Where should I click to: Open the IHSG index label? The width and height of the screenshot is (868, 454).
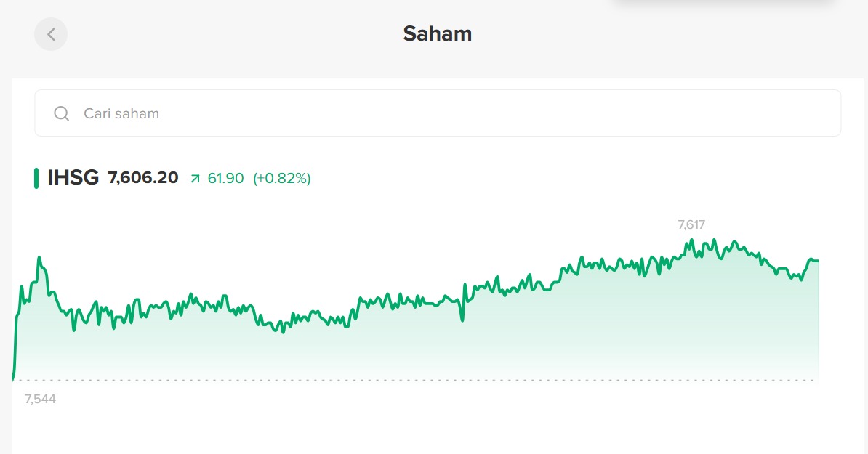click(x=73, y=177)
